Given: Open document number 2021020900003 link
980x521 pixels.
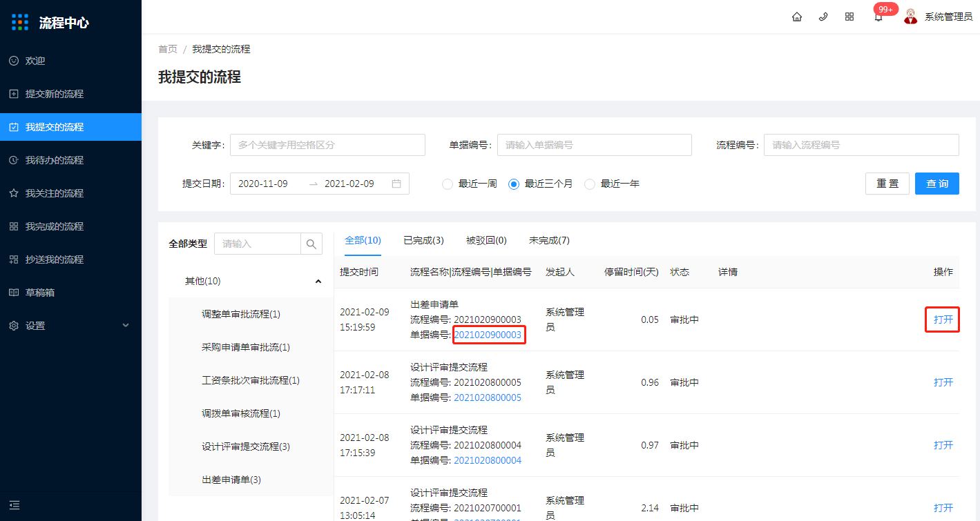Looking at the screenshot, I should [x=488, y=335].
